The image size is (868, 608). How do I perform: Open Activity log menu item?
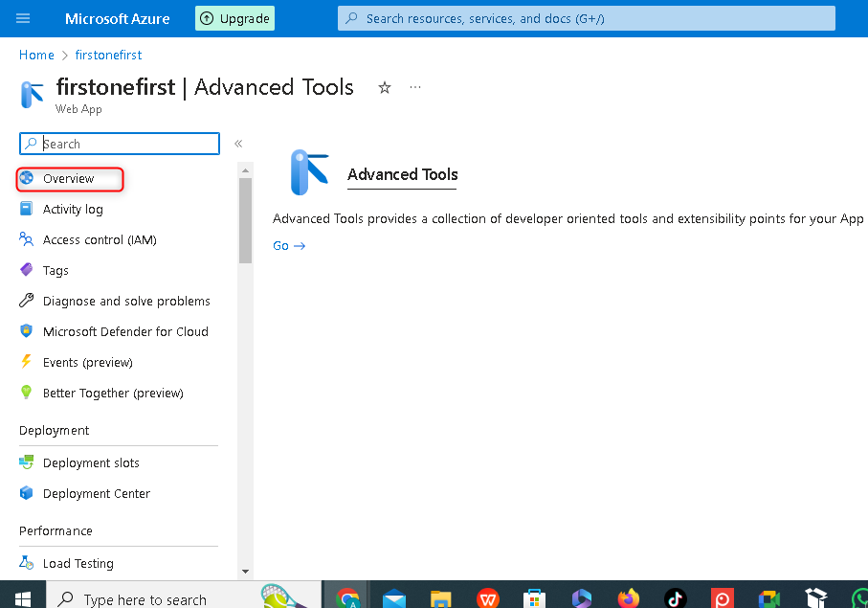(73, 210)
